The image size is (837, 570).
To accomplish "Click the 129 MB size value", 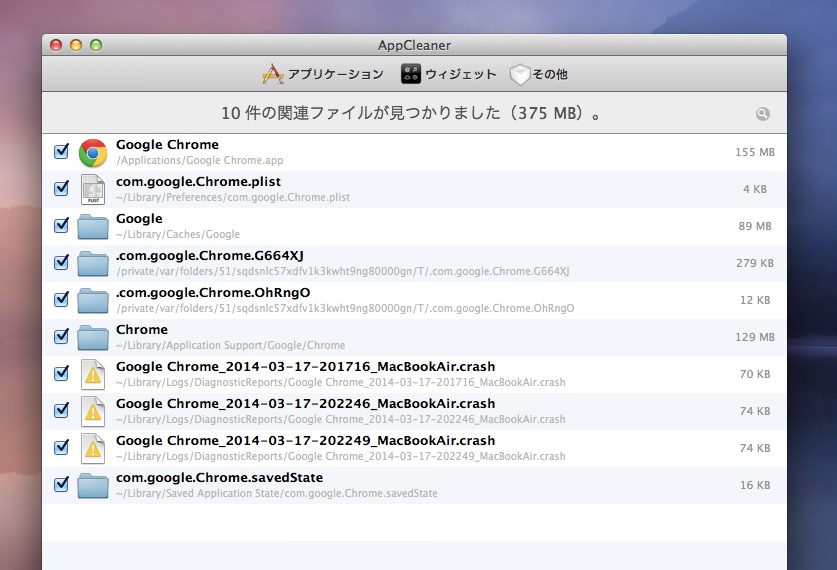I will tap(755, 337).
